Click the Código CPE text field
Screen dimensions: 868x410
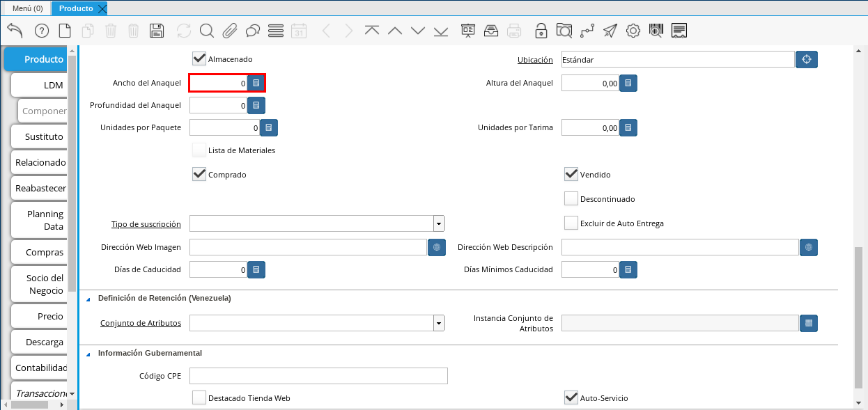point(318,376)
